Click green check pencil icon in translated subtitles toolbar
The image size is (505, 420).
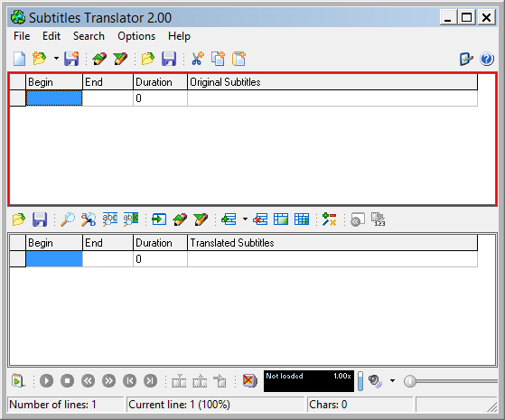click(x=201, y=219)
